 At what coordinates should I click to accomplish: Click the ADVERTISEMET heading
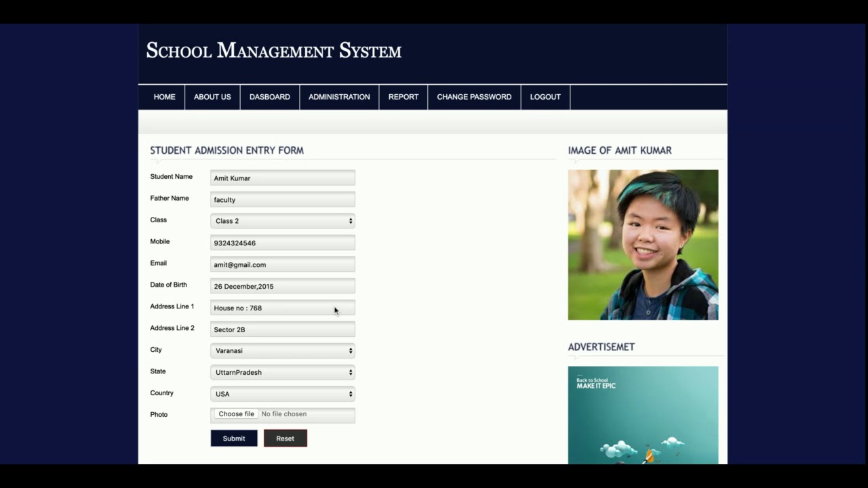[601, 347]
